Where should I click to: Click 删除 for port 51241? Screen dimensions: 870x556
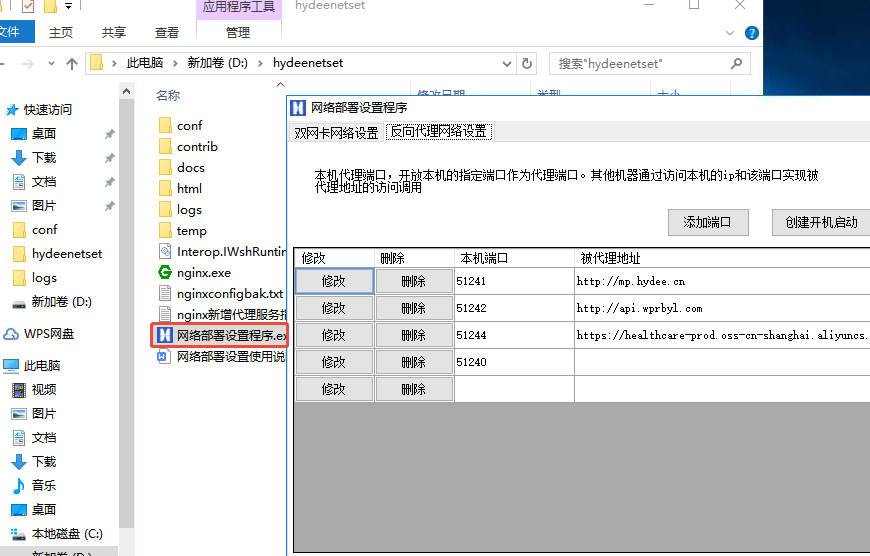pos(414,281)
